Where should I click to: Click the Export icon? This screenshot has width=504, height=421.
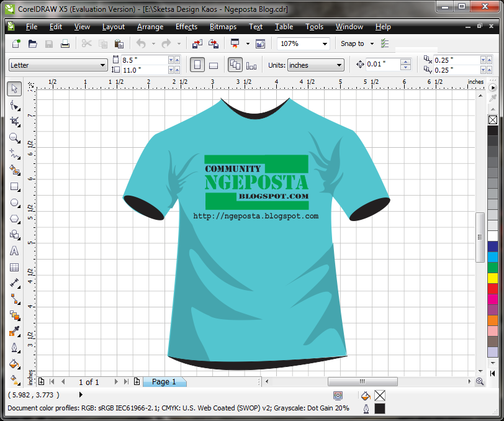(x=214, y=43)
